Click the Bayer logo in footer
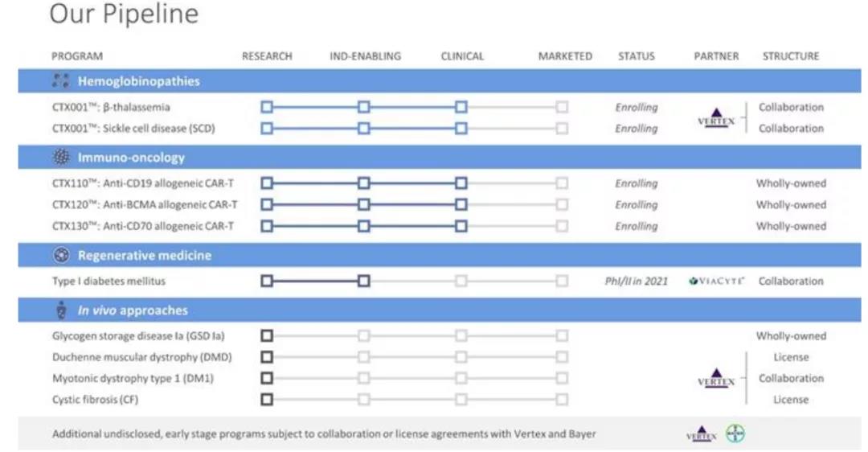 tap(735, 434)
